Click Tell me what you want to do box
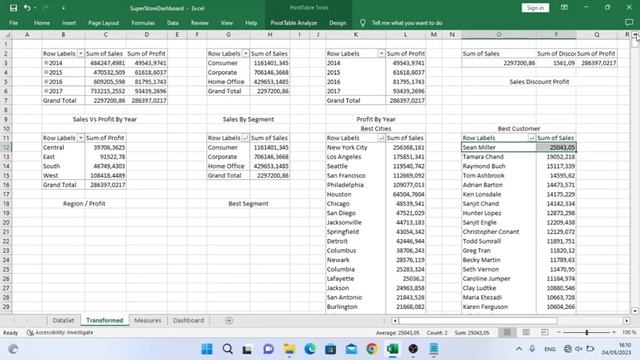 pos(407,23)
